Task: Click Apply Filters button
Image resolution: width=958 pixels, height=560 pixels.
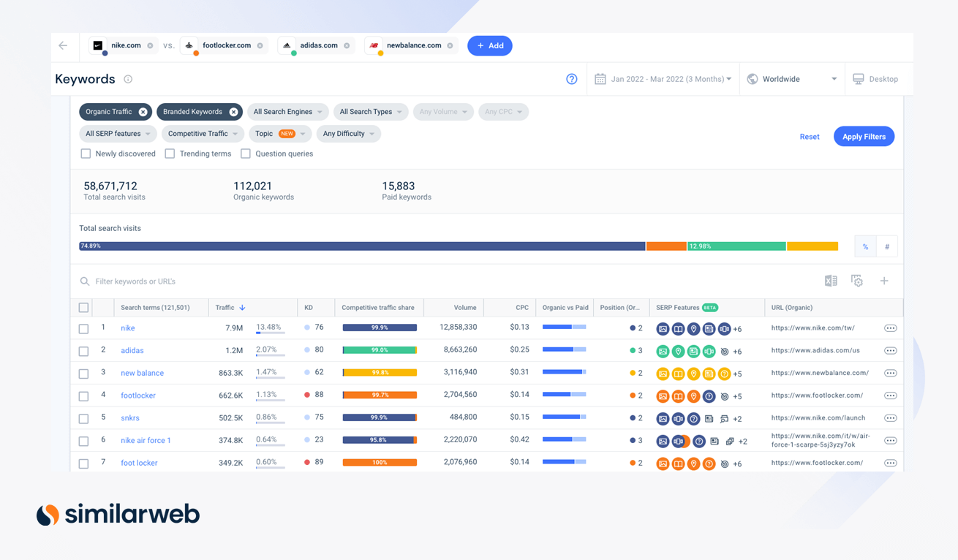Action: coord(864,137)
